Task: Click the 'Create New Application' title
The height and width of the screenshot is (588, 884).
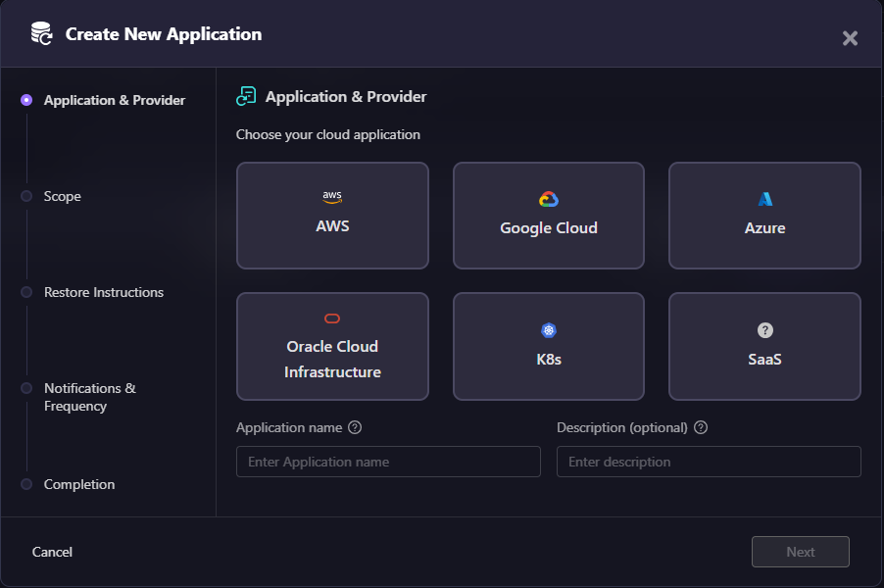Action: coord(164,34)
